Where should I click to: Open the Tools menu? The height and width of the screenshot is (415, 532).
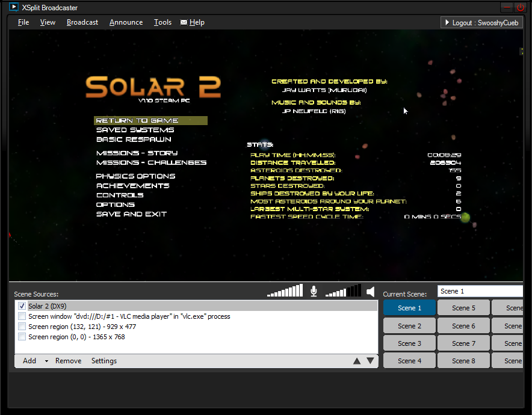(162, 22)
